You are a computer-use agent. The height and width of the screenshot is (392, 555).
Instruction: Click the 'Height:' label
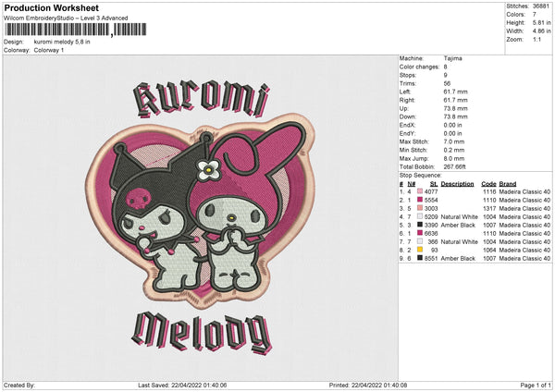[x=516, y=22]
